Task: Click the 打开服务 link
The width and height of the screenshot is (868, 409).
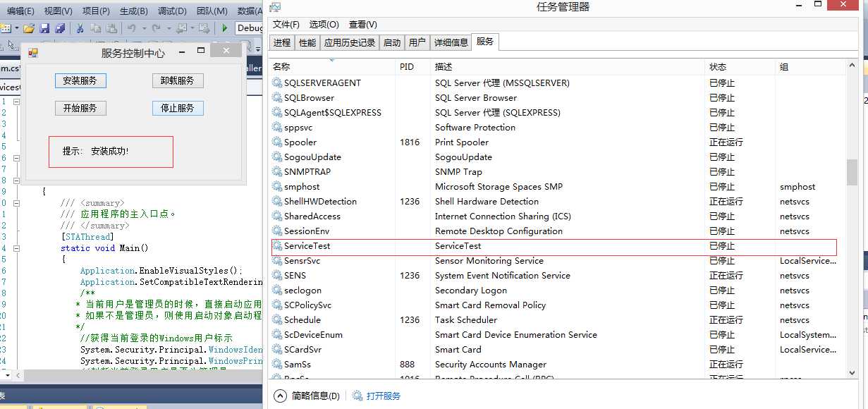Action: [x=383, y=396]
